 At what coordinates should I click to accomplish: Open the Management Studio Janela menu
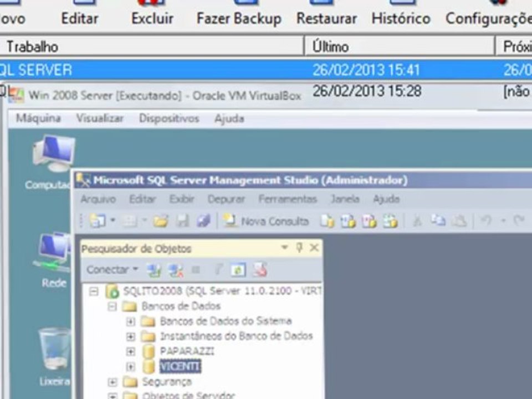point(345,199)
